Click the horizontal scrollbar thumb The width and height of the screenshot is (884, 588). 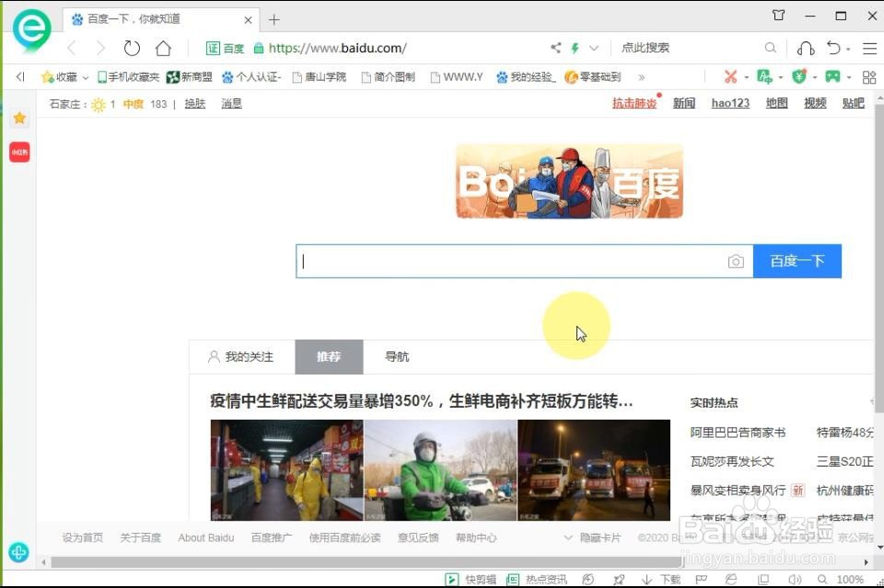(367, 562)
